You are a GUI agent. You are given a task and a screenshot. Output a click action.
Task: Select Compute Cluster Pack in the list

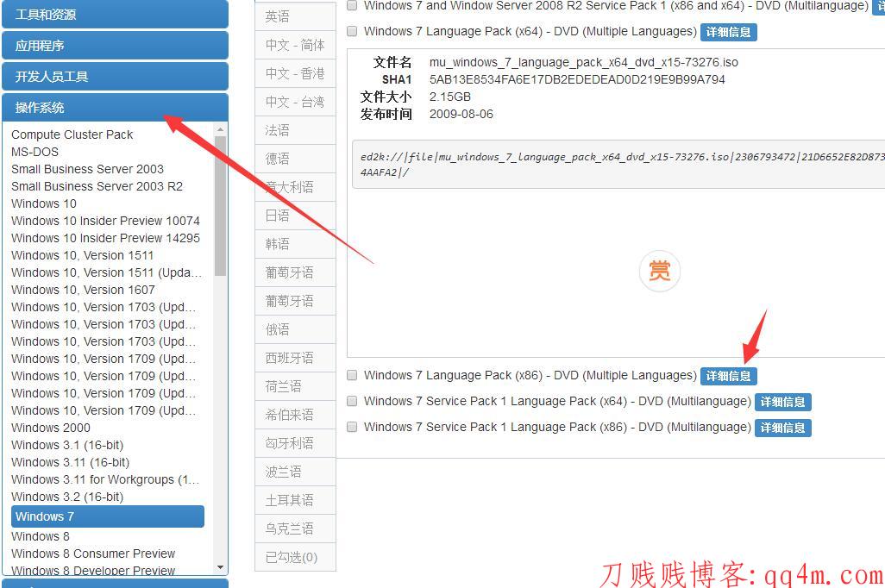[x=72, y=134]
